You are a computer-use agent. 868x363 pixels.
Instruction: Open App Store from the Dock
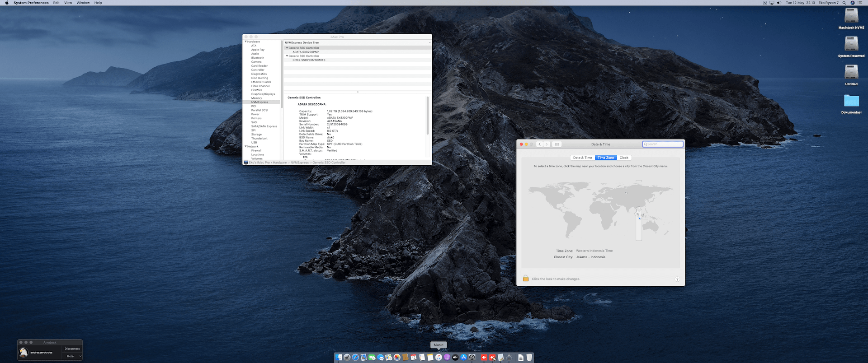pos(463,358)
